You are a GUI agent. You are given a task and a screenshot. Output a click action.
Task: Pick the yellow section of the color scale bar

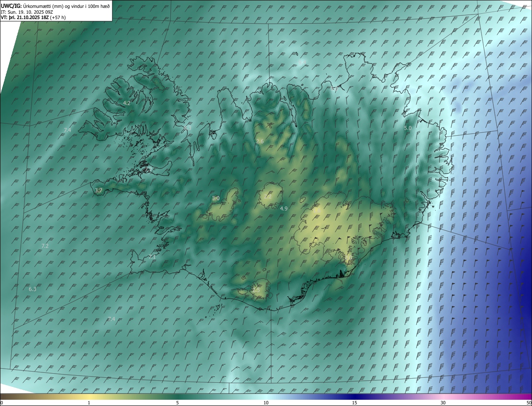pos(89,396)
